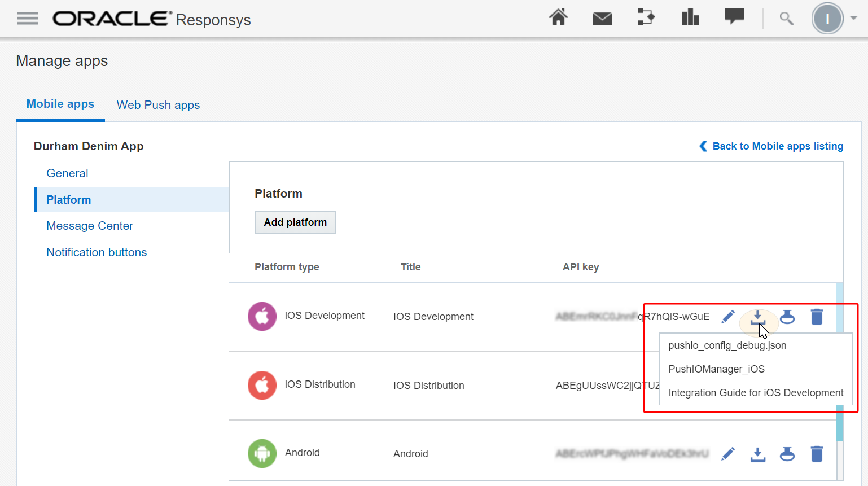868x486 pixels.
Task: Delete the Android platform
Action: pos(817,454)
